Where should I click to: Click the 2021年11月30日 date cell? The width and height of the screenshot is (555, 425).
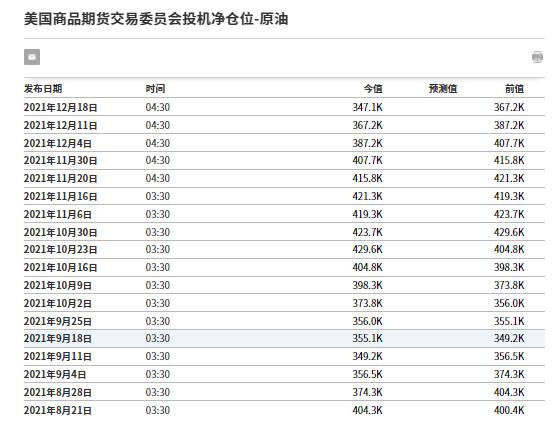click(x=61, y=160)
